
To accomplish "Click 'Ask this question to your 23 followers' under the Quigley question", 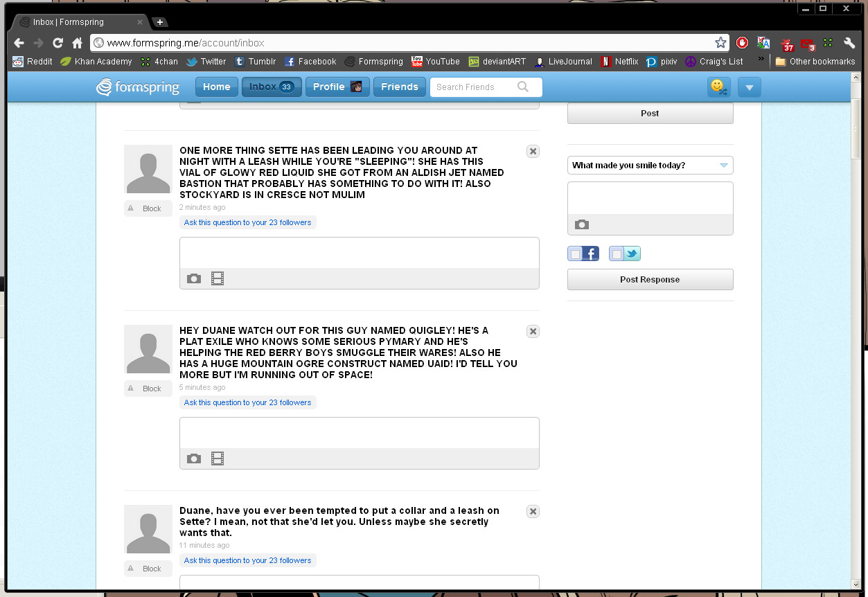I will click(247, 402).
